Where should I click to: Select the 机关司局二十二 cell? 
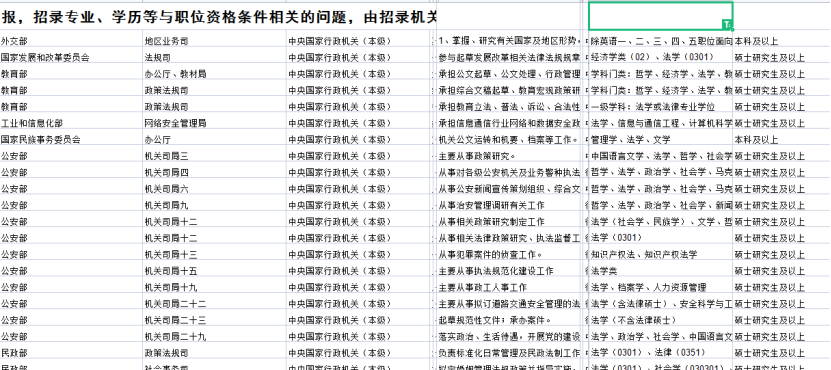pyautogui.click(x=215, y=304)
